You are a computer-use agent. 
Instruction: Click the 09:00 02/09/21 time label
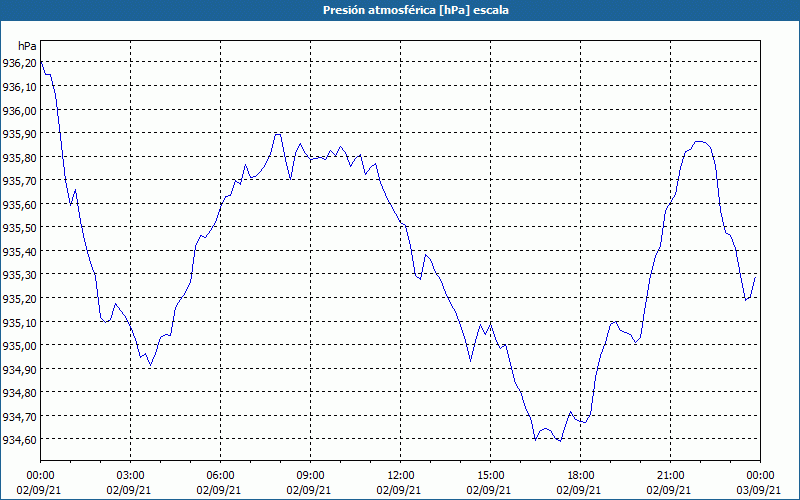(309, 483)
